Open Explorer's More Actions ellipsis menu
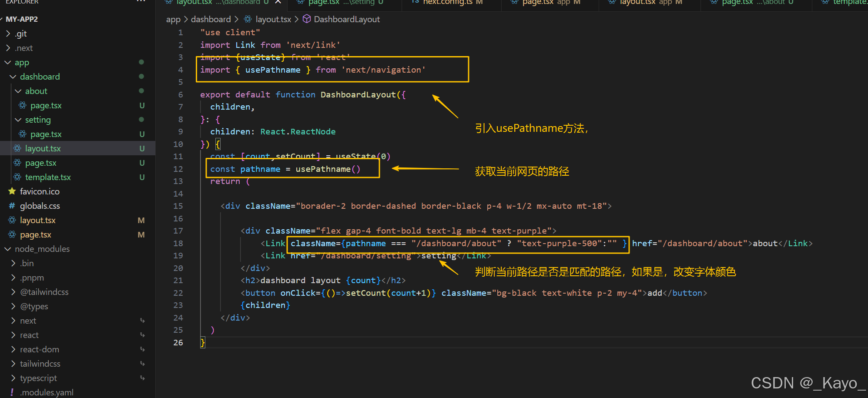 [x=140, y=2]
